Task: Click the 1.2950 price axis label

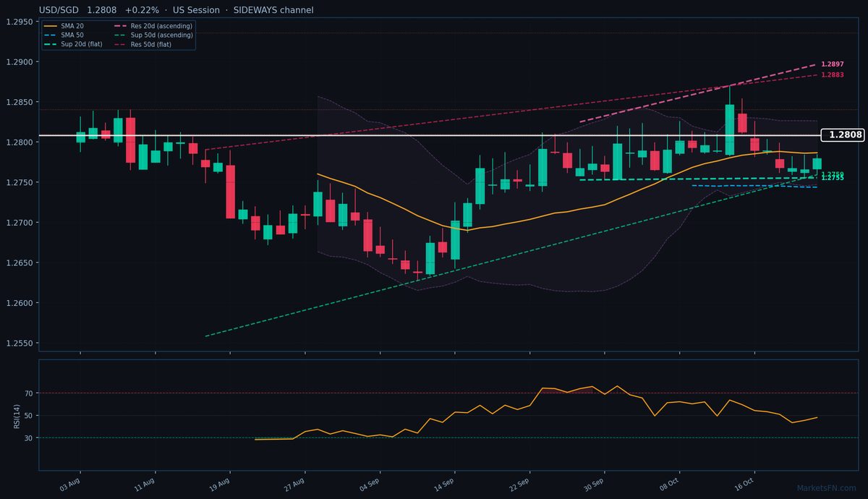Action: click(x=20, y=22)
